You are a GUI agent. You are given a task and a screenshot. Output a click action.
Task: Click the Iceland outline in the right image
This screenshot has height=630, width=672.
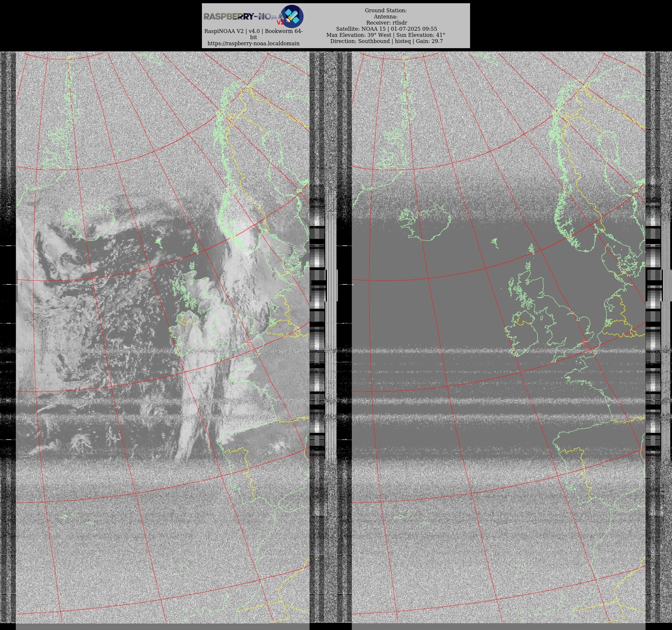click(425, 223)
